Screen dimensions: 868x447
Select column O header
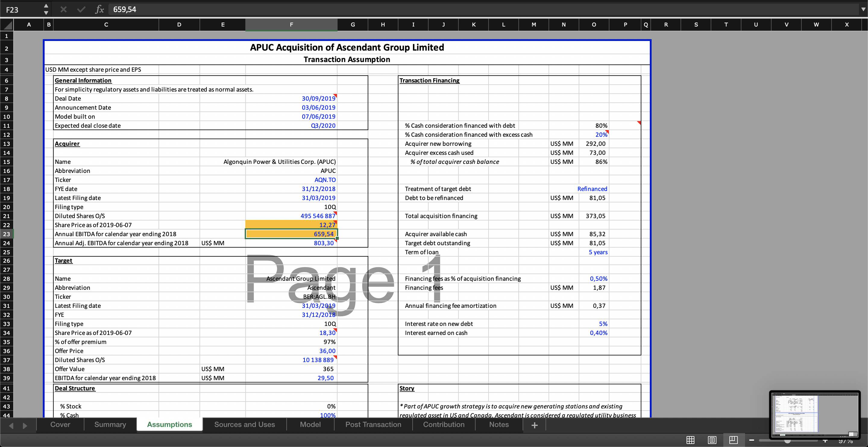tap(594, 25)
